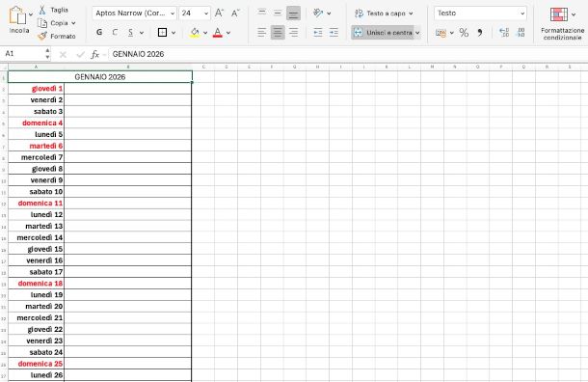
Task: Click formula bar containing GENNAIO 2026
Action: [347, 54]
